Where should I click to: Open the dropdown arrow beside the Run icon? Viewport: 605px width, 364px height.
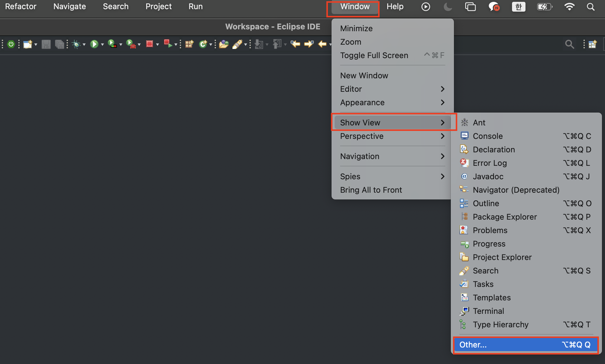102,45
